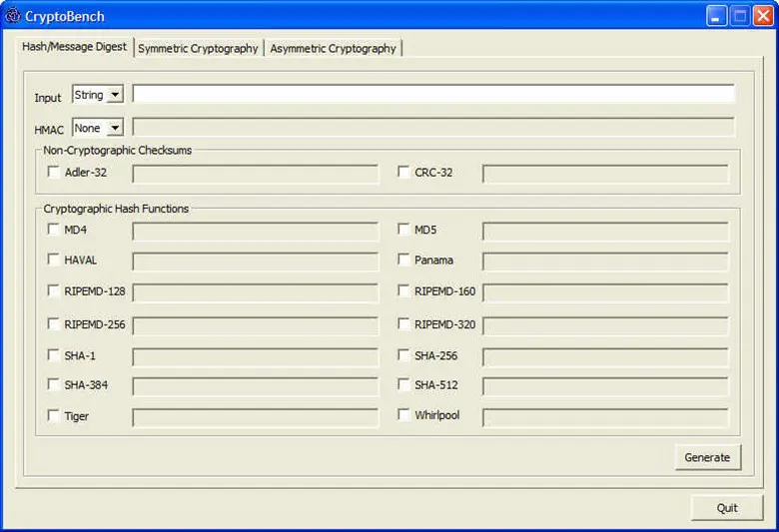Check the Tiger hash option
The height and width of the screenshot is (532, 779).
tap(54, 414)
